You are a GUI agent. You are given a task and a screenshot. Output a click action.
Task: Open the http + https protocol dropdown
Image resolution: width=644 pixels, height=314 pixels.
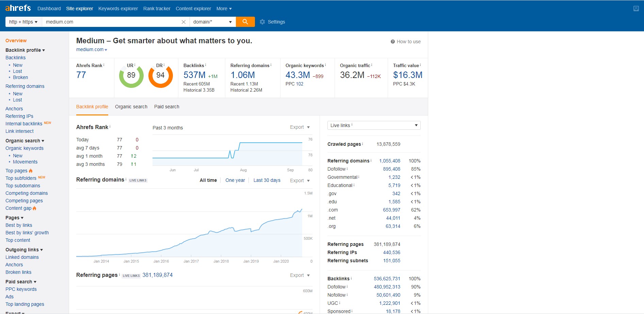point(23,22)
